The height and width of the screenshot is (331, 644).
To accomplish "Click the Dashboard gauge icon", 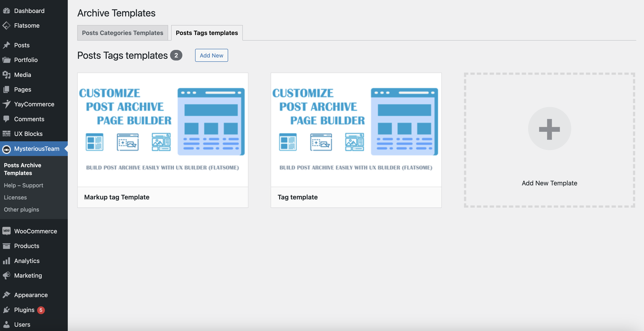I will click(x=6, y=11).
